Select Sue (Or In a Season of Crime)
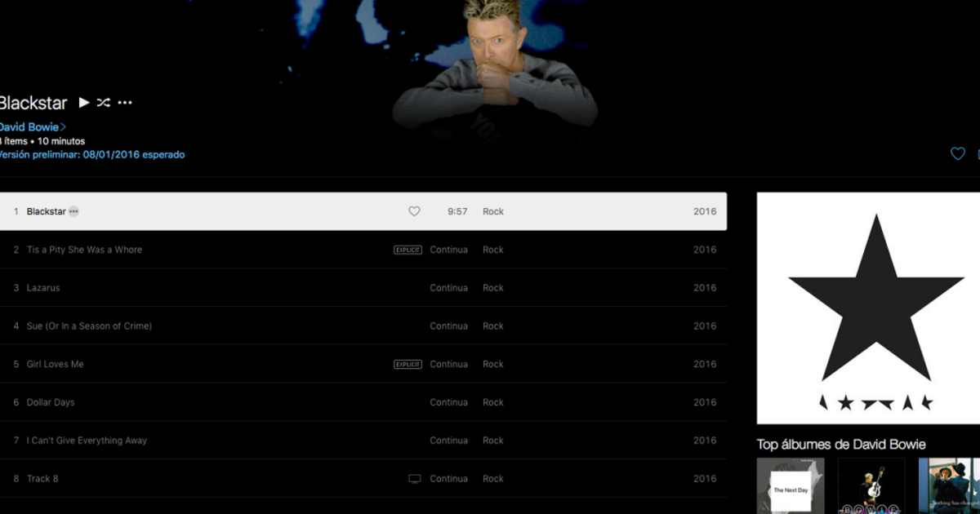The height and width of the screenshot is (514, 980). point(363,326)
